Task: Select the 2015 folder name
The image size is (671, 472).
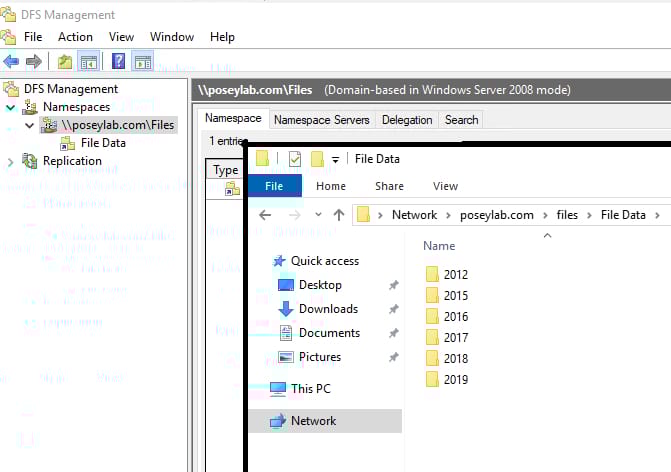Action: (x=456, y=296)
